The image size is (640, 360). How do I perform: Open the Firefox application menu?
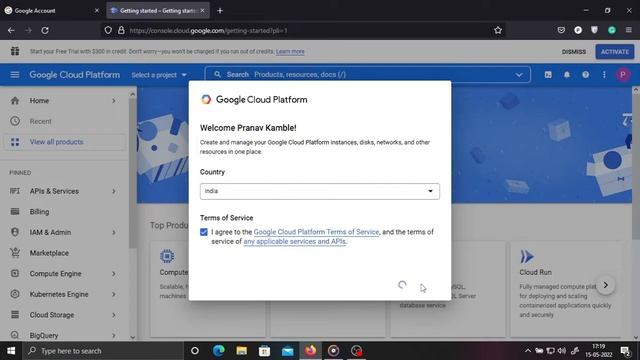tap(629, 30)
